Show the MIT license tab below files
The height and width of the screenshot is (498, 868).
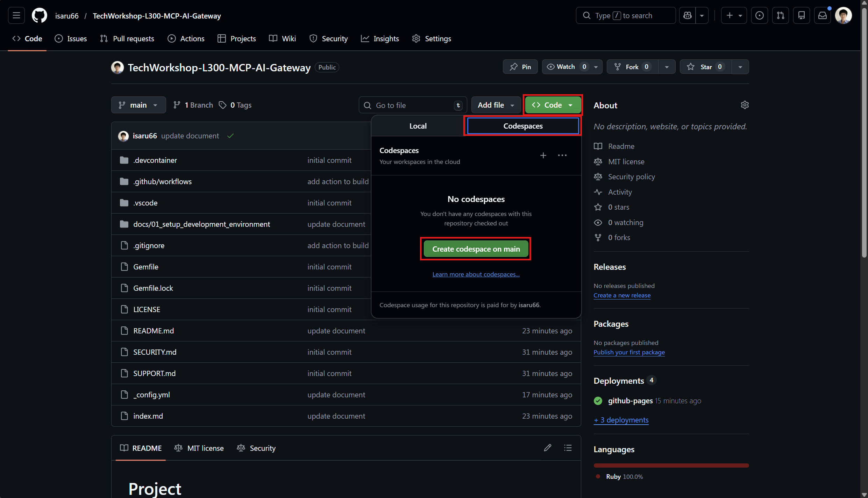[x=199, y=448]
